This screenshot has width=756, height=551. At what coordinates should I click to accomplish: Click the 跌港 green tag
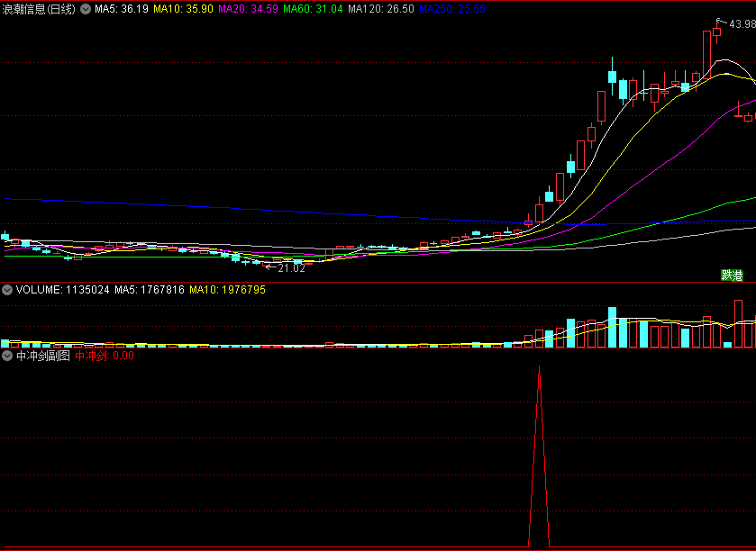732,275
